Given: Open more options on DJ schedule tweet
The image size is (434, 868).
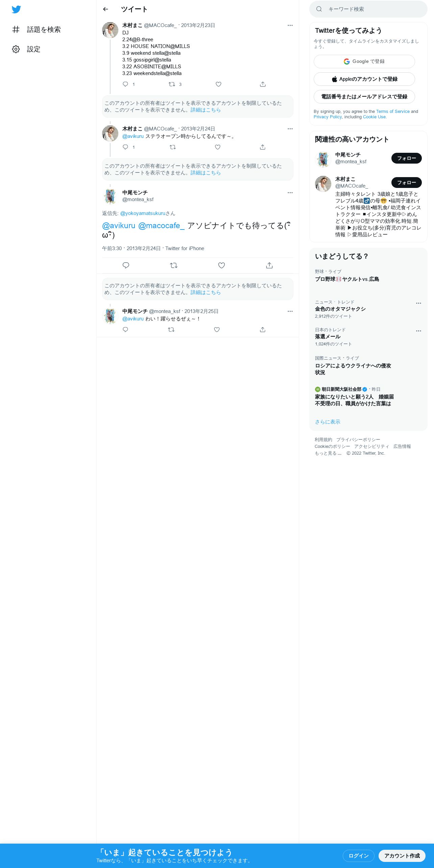Looking at the screenshot, I should point(290,25).
